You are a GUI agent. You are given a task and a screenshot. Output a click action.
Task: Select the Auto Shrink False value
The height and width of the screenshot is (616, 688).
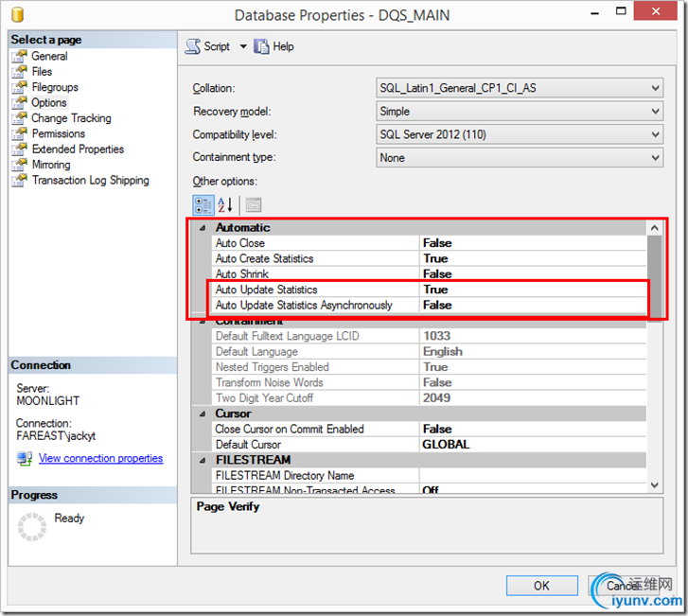pos(533,273)
